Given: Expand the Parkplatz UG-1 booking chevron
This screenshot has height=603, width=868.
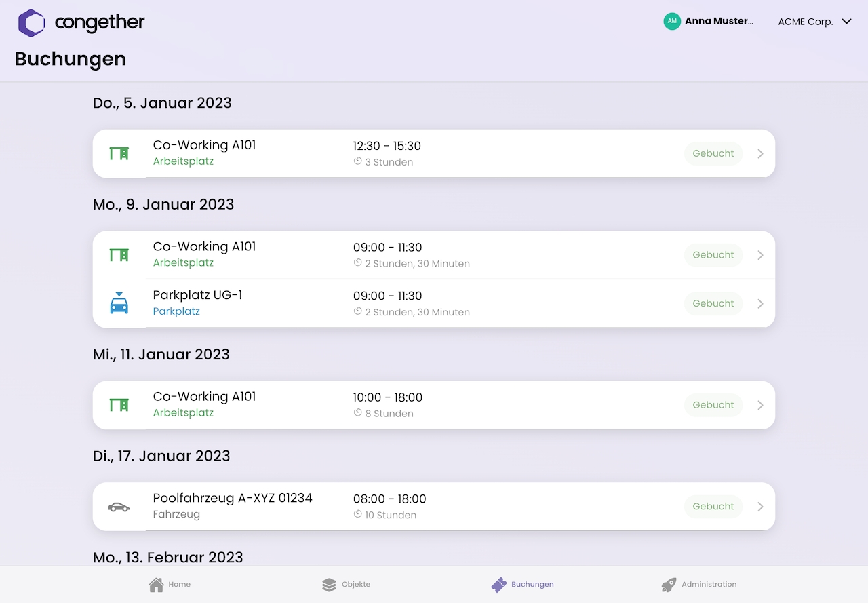Looking at the screenshot, I should (760, 304).
